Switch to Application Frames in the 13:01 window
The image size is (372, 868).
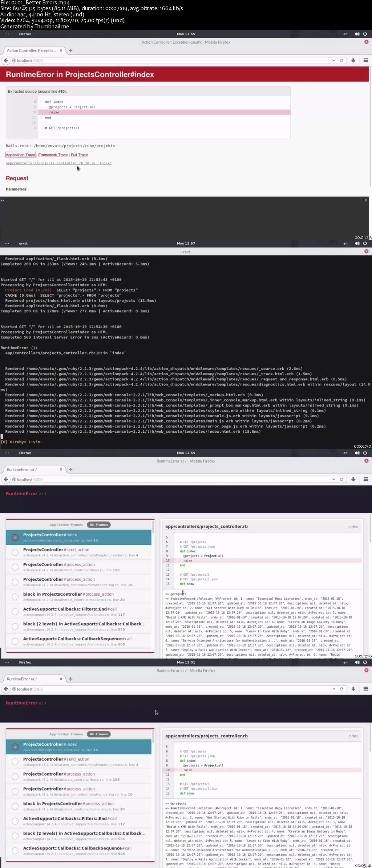click(66, 734)
